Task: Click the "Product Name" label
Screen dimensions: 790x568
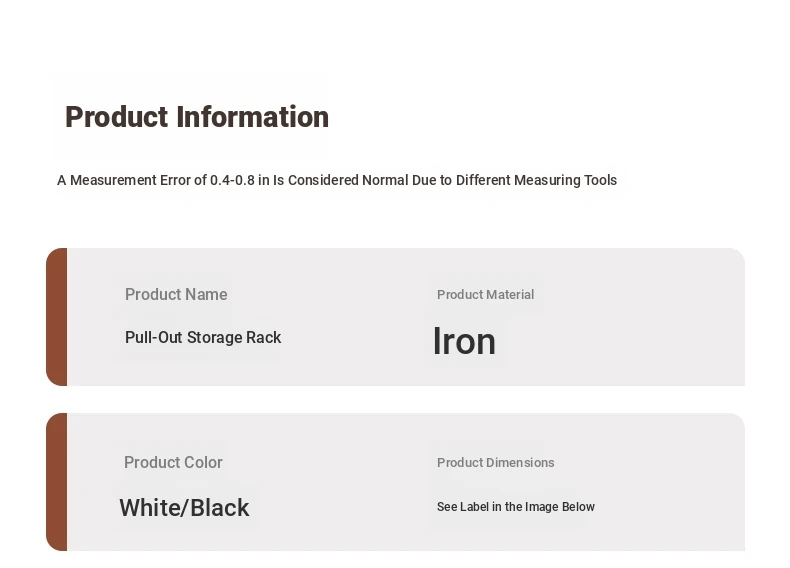Action: pyautogui.click(x=176, y=294)
